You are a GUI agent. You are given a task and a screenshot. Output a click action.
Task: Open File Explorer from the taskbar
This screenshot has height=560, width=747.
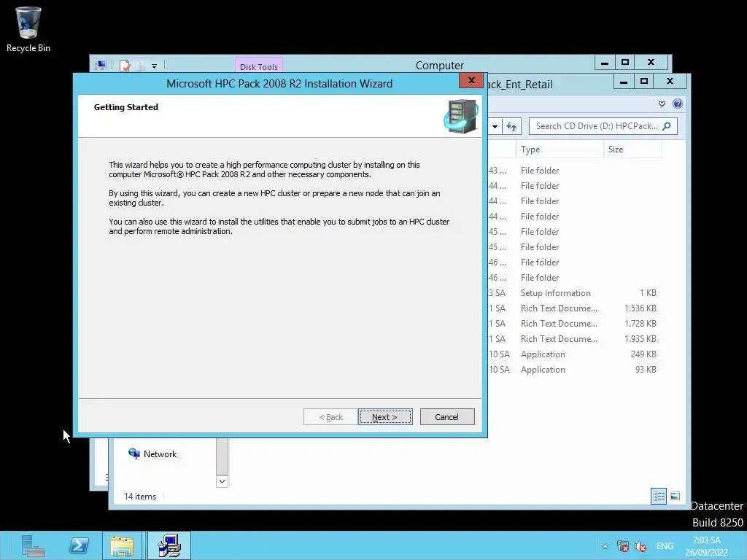point(122,545)
